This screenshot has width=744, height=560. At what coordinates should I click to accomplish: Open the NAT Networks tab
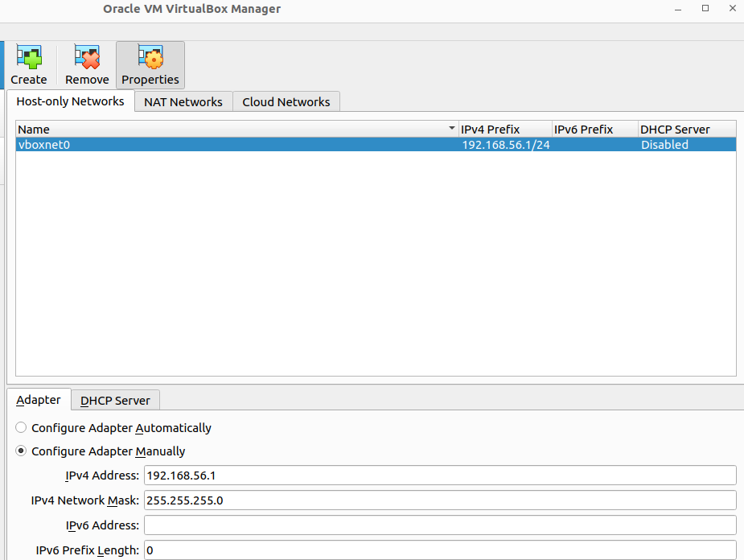[x=183, y=102]
